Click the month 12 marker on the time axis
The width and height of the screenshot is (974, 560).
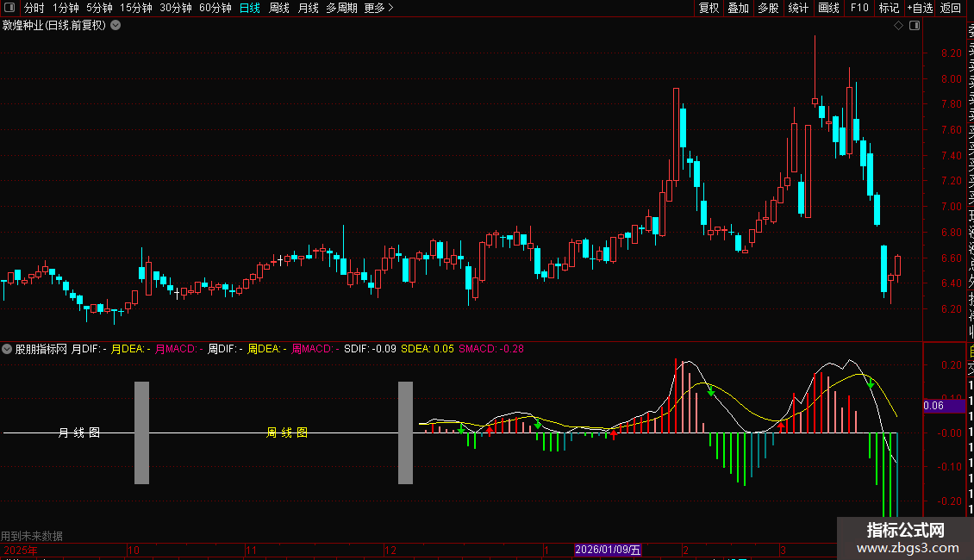390,550
